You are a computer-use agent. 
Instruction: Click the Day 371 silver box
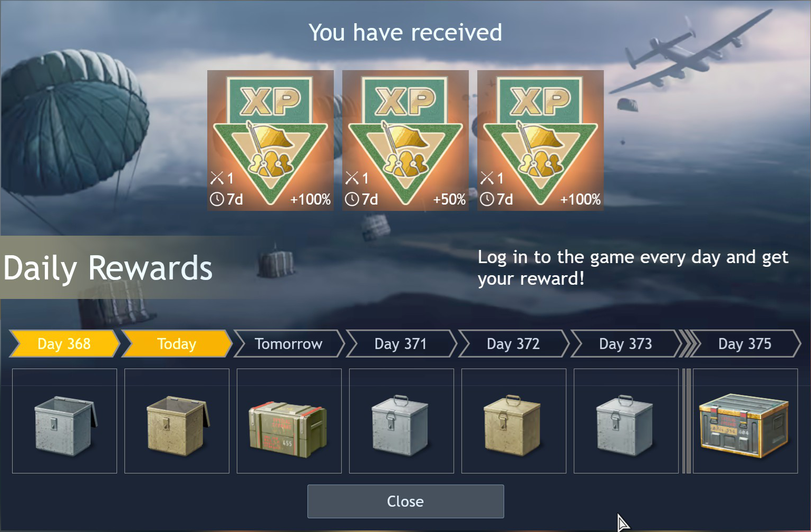click(401, 421)
